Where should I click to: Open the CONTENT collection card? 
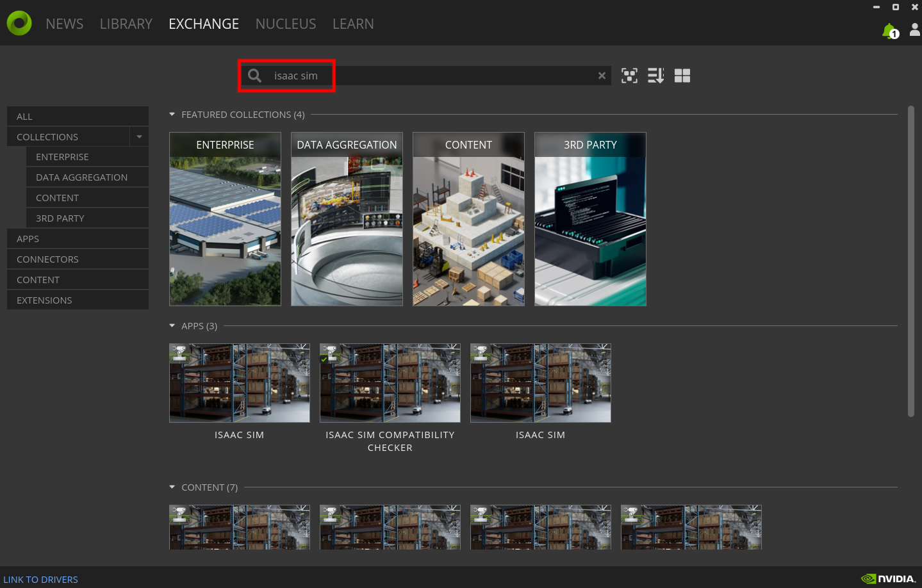click(468, 219)
